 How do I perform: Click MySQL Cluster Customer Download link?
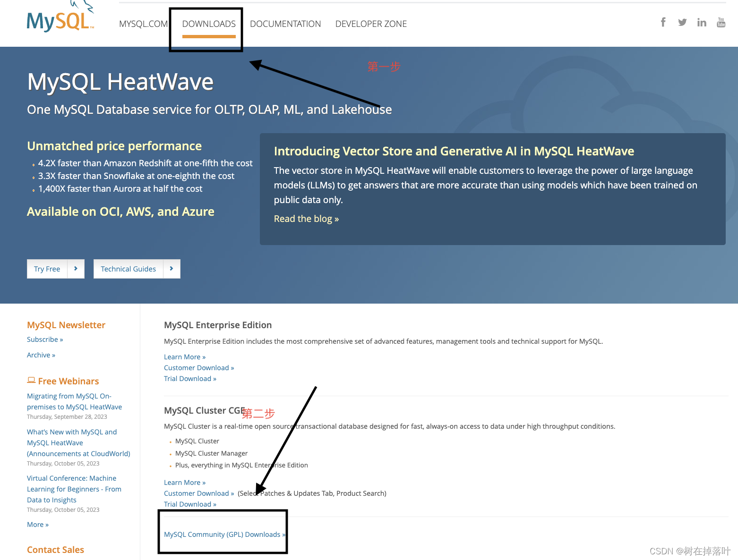(199, 493)
